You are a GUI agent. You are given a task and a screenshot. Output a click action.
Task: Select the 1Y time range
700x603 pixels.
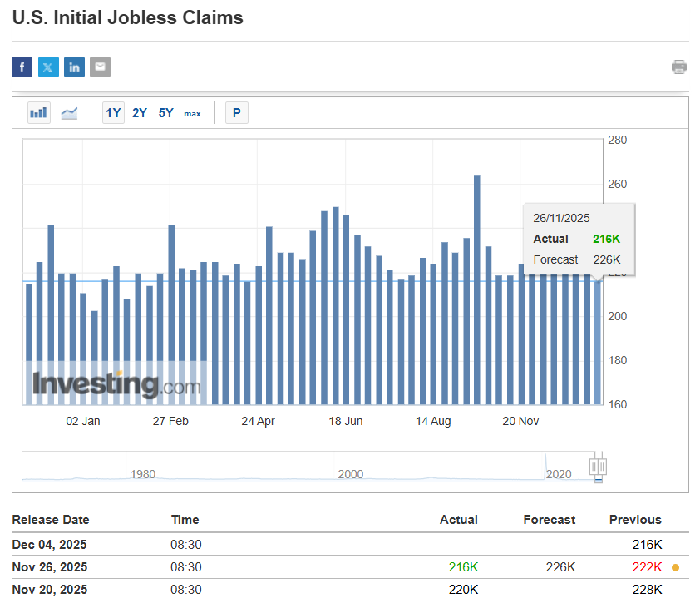tap(113, 113)
